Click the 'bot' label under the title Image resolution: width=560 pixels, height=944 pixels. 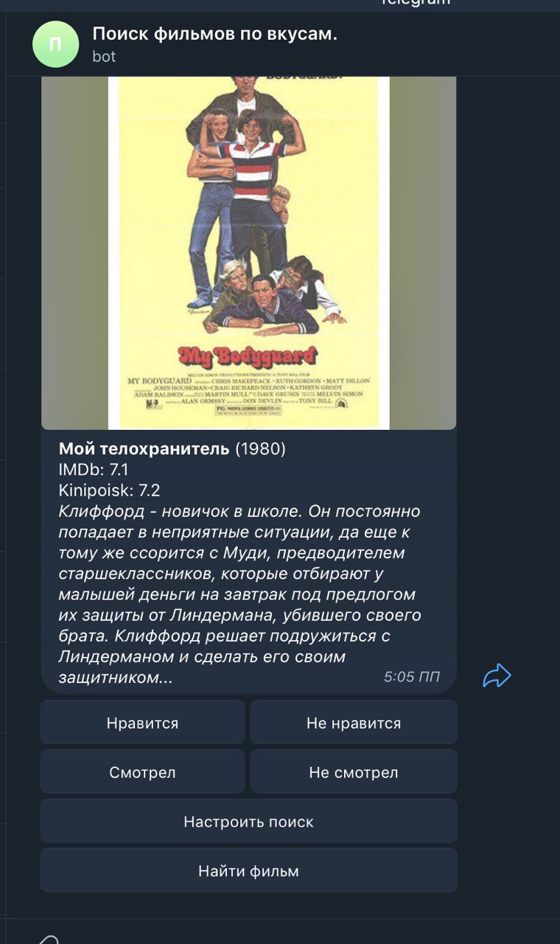tap(104, 56)
